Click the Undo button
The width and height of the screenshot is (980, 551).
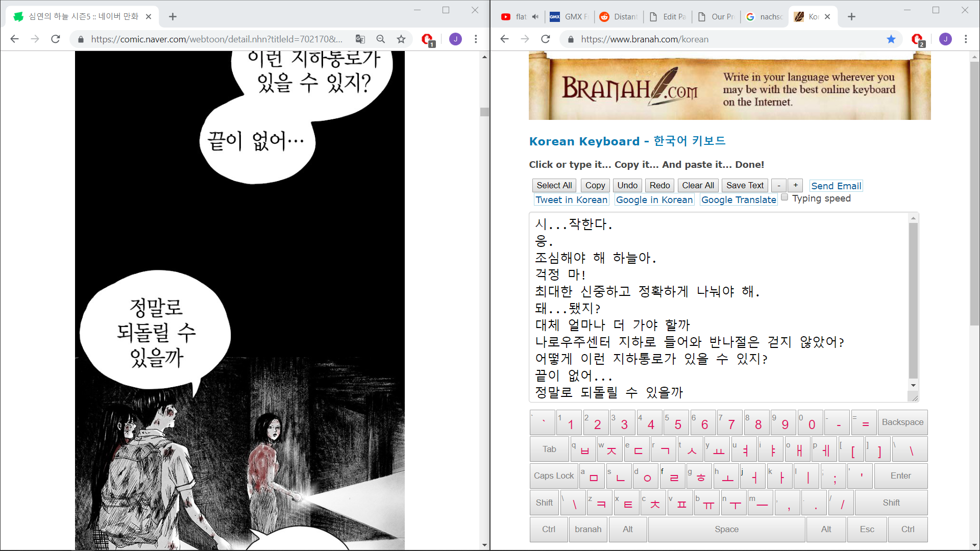click(x=627, y=186)
